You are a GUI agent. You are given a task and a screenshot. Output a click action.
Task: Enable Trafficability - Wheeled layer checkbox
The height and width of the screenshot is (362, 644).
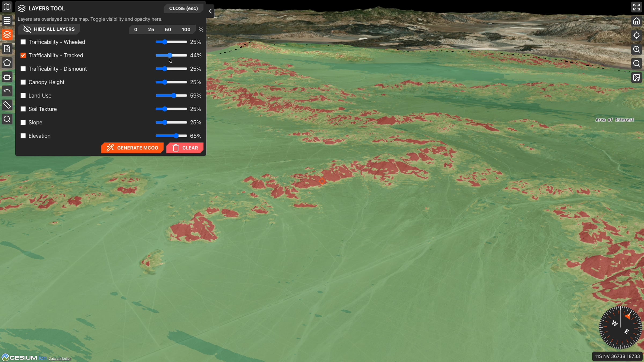[23, 42]
